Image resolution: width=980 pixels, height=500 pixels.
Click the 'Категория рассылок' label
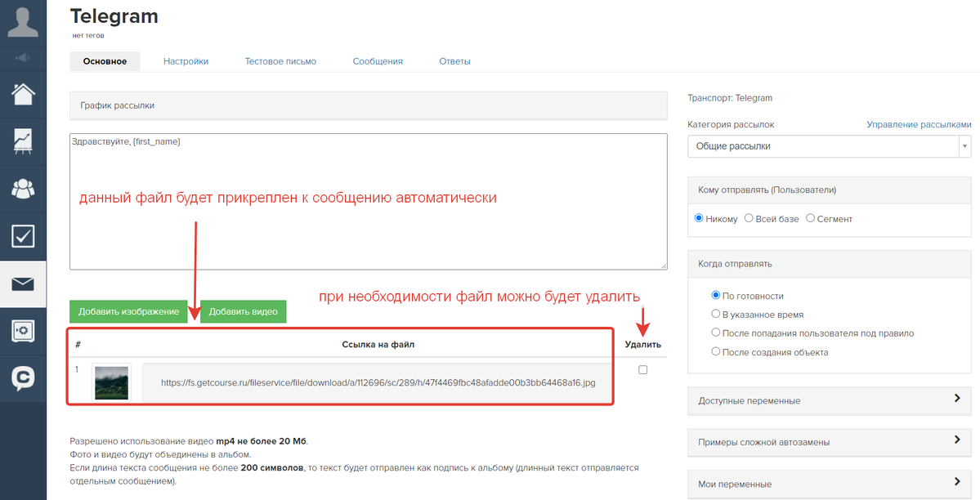pyautogui.click(x=731, y=124)
